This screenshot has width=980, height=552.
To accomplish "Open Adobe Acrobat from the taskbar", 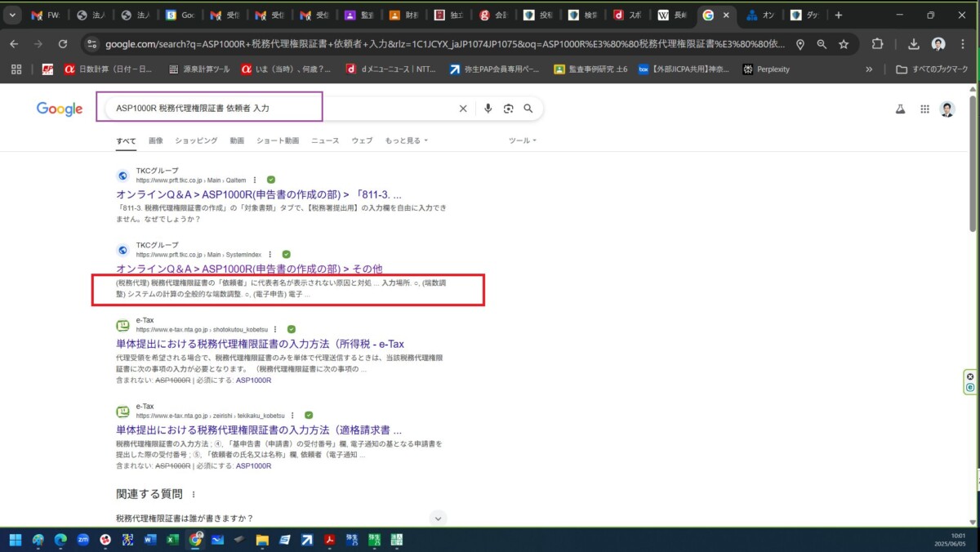I will click(330, 540).
